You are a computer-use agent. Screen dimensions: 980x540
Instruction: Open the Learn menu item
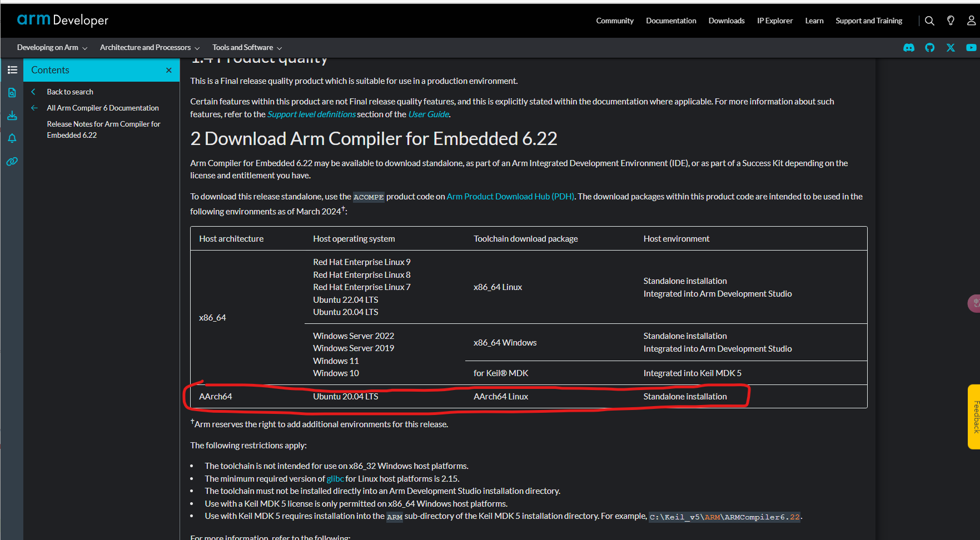point(814,21)
